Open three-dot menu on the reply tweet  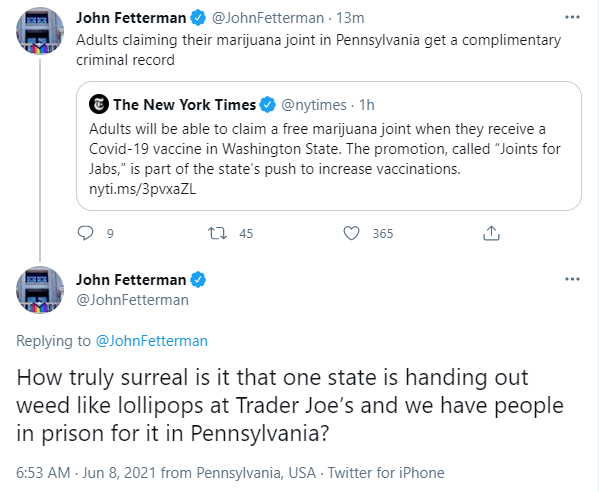point(572,279)
